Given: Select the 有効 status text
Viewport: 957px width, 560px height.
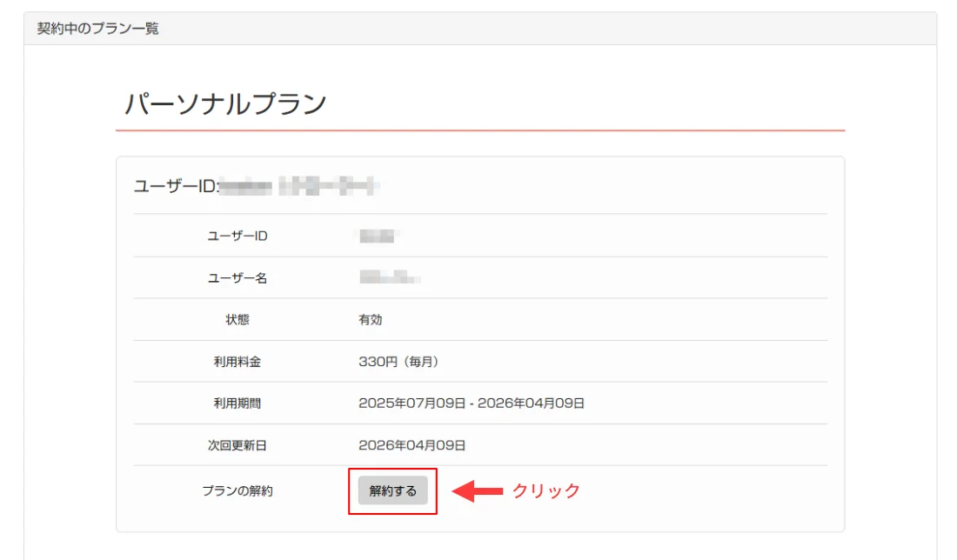Looking at the screenshot, I should click(370, 319).
